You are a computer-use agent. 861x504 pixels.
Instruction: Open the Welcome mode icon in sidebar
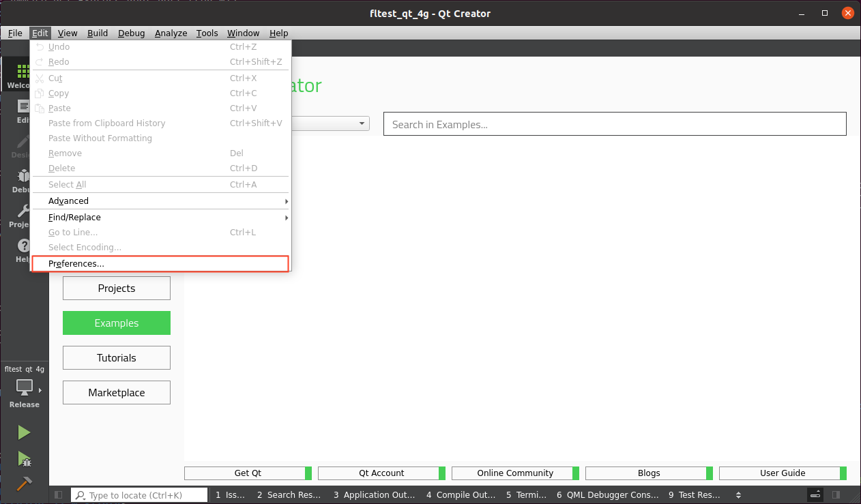point(23,71)
